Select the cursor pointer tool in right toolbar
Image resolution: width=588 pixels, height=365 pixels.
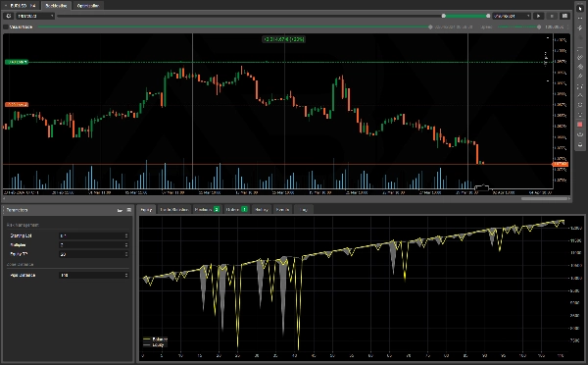580,8
